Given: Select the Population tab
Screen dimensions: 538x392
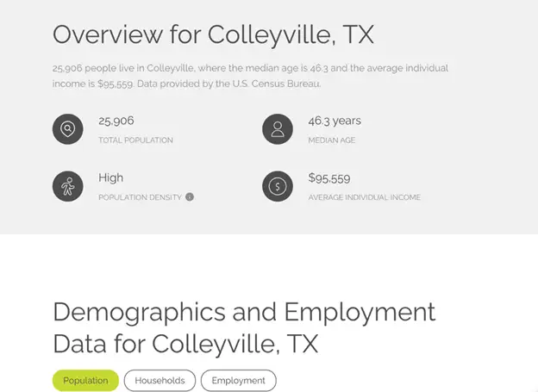Looking at the screenshot, I should [85, 380].
